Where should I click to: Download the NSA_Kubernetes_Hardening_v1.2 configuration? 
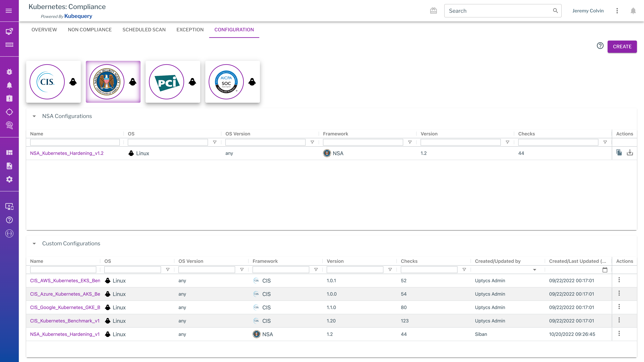pos(630,152)
